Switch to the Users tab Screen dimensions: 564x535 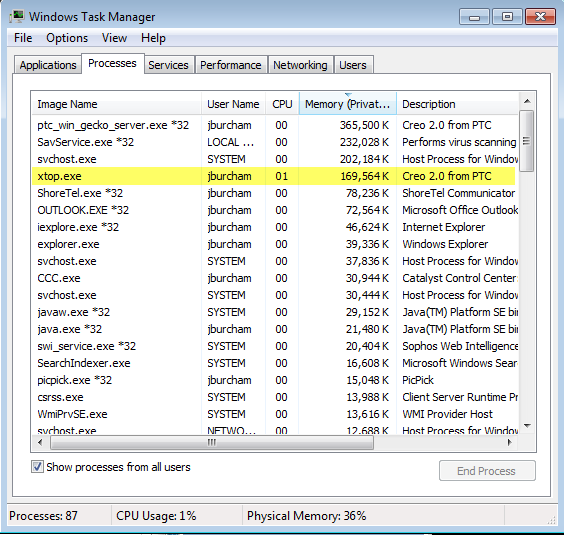(353, 65)
